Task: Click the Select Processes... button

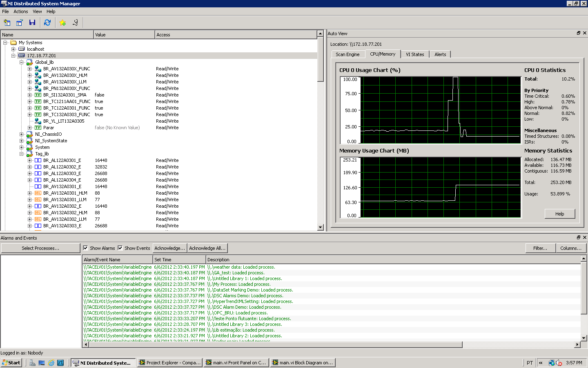Action: [40, 248]
